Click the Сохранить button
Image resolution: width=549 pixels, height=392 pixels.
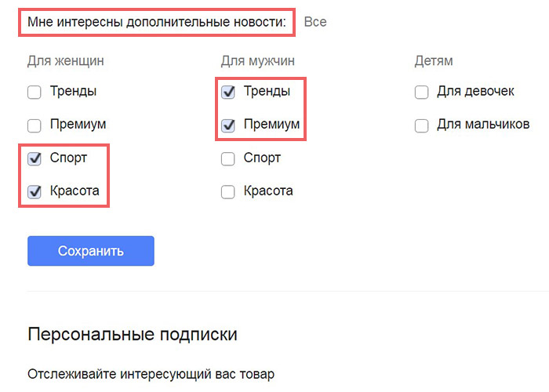(91, 252)
